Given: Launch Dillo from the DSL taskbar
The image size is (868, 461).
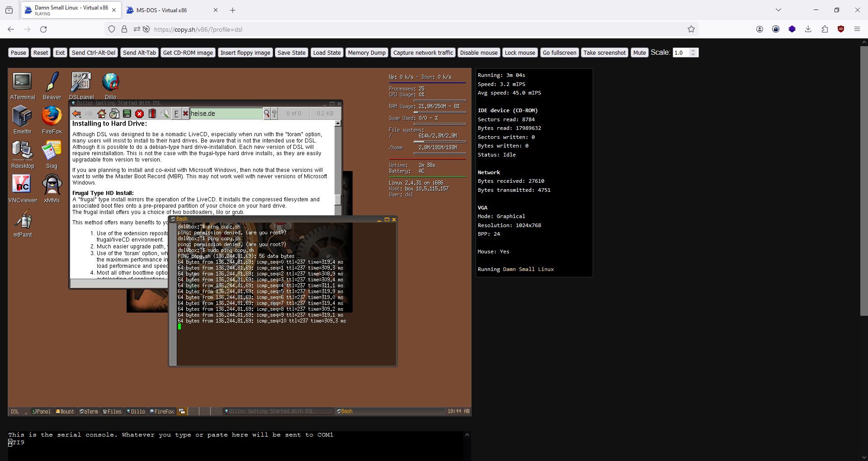Looking at the screenshot, I should (136, 412).
